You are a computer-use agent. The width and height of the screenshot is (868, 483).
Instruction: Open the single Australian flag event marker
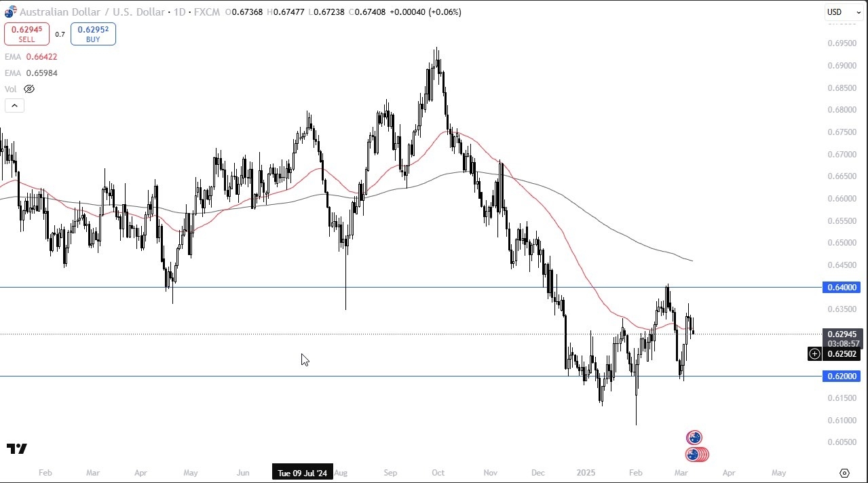pos(694,438)
